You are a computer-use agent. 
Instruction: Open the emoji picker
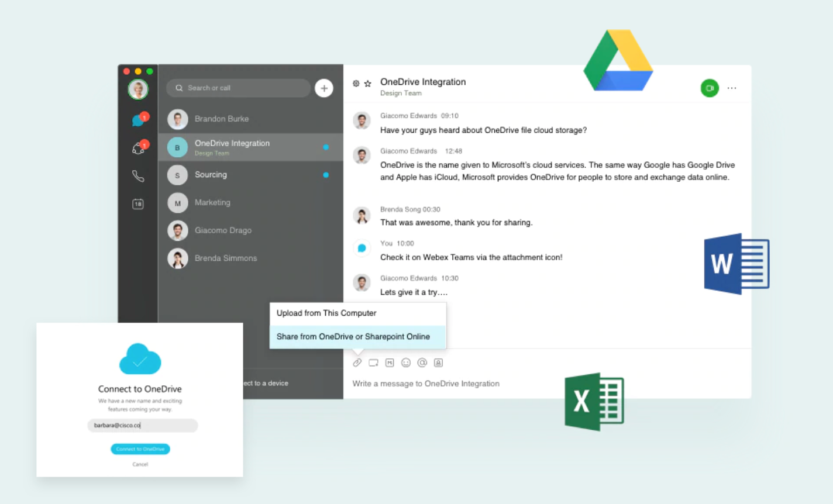coord(406,363)
